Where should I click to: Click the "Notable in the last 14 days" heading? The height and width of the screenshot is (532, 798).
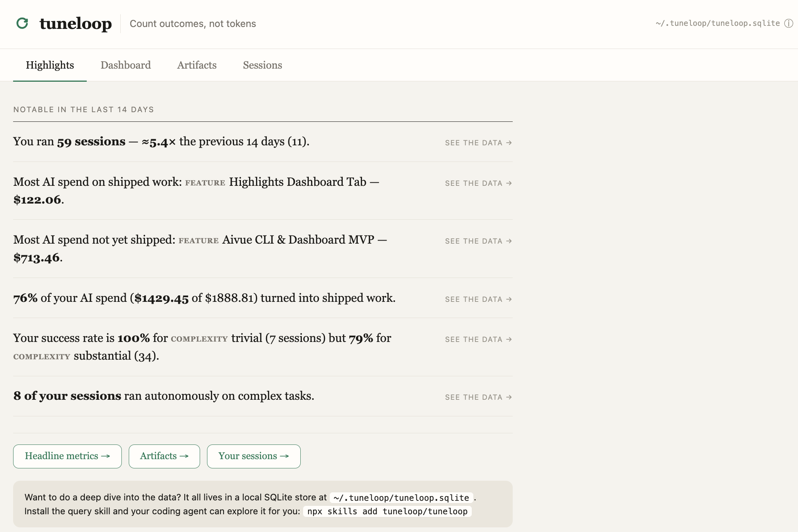[x=84, y=109]
